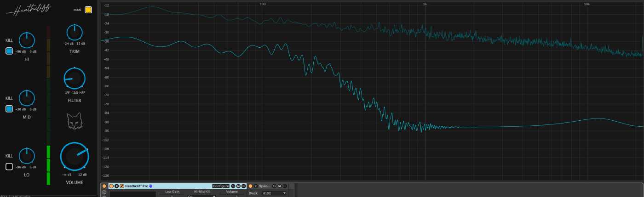
Task: Click the Spectrum device fold button
Action: pyautogui.click(x=256, y=186)
